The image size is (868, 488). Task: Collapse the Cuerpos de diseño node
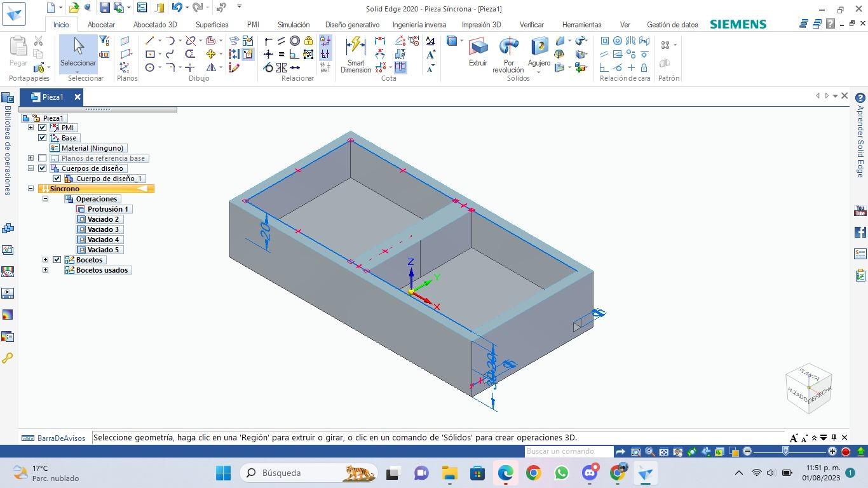coord(31,168)
